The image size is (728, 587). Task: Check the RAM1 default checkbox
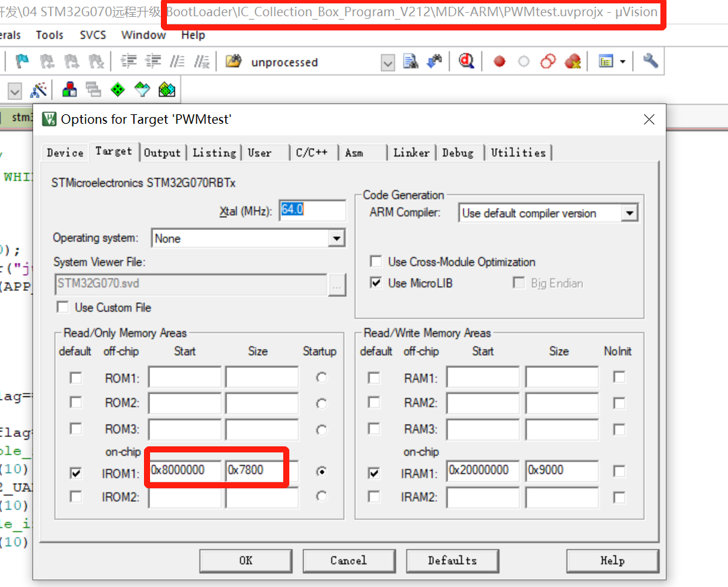[x=374, y=377]
